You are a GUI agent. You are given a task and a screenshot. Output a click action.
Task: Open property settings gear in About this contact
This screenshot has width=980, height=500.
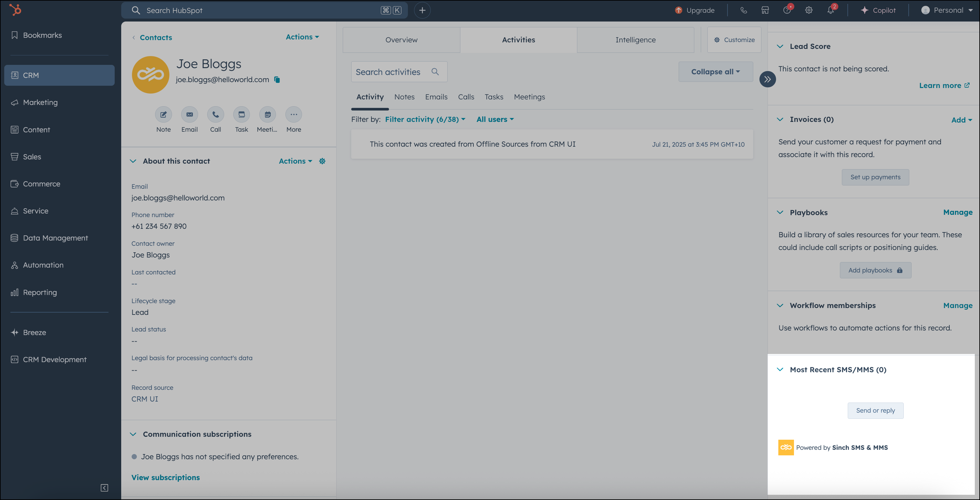click(322, 161)
